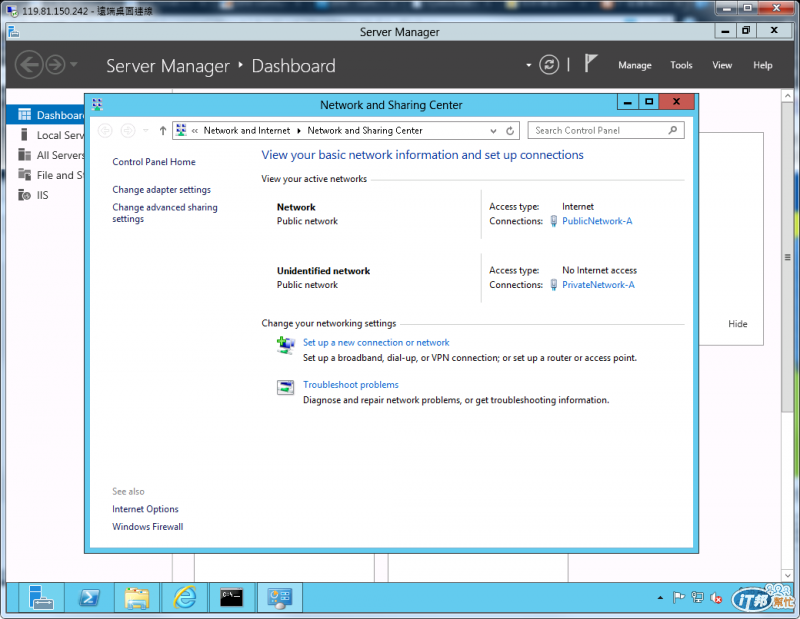Open the Manage menu

635,65
